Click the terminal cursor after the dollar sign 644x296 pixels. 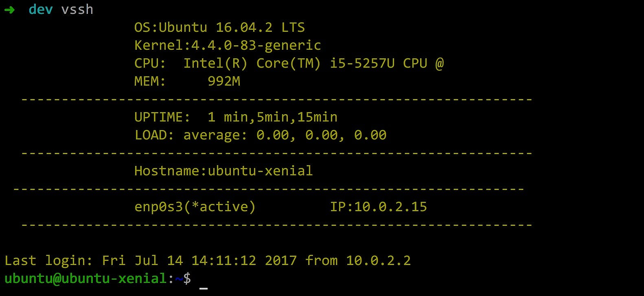(x=204, y=287)
